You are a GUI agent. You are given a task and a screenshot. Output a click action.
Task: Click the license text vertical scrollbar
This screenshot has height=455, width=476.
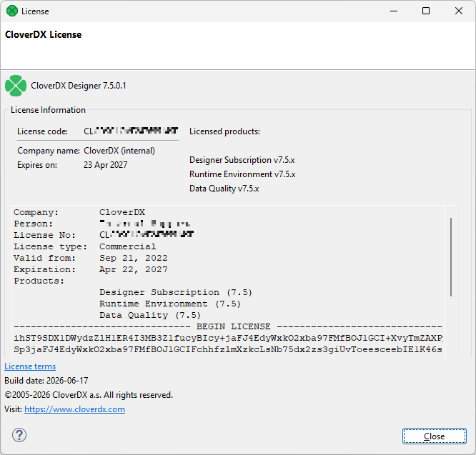click(x=451, y=256)
